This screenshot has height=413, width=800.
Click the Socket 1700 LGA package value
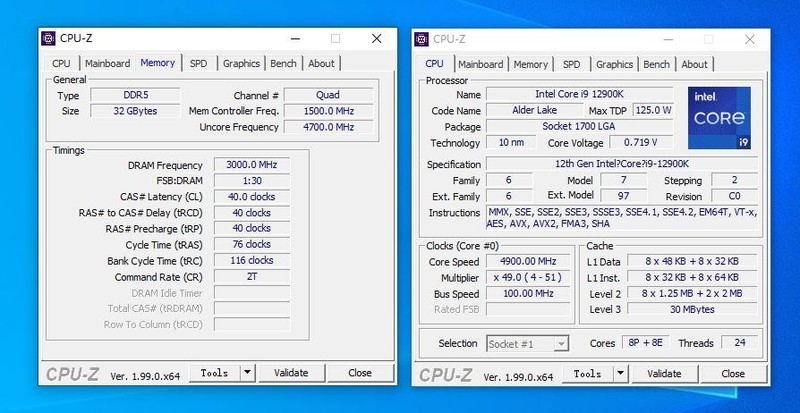point(580,126)
